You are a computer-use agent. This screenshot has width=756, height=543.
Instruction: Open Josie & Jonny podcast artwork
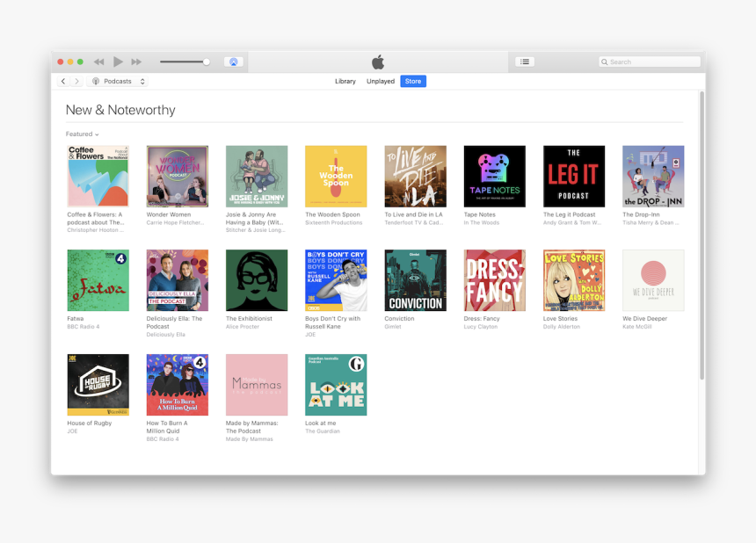pos(257,177)
